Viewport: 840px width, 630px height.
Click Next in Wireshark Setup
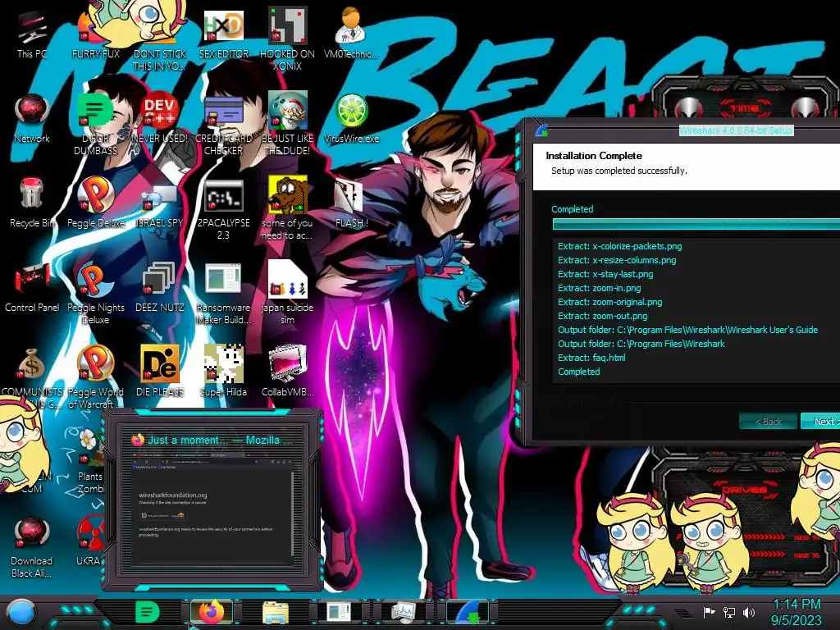pyautogui.click(x=822, y=422)
